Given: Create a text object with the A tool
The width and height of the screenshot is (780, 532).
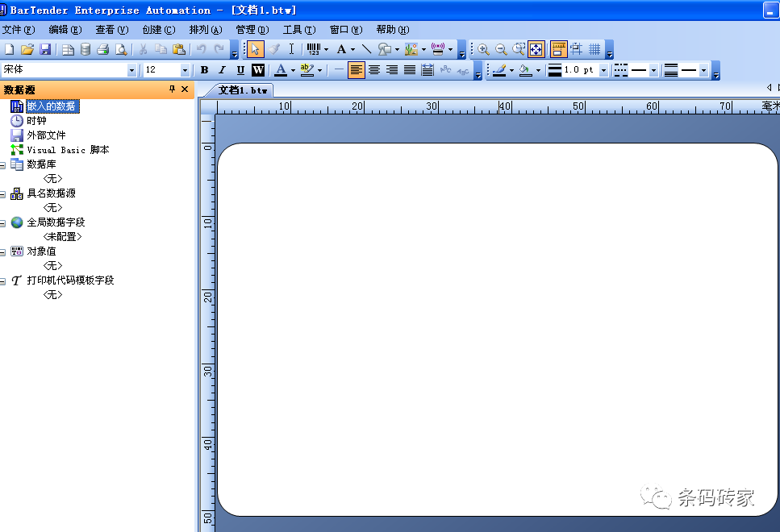Looking at the screenshot, I should click(341, 49).
